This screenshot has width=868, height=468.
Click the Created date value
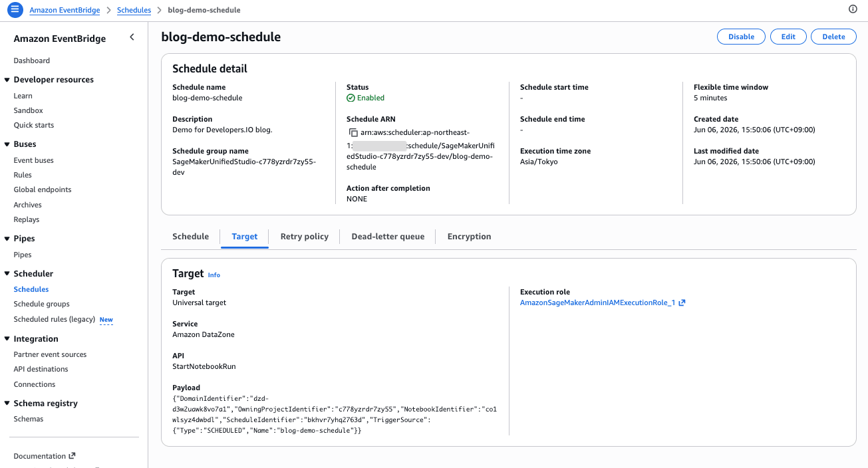click(x=754, y=130)
